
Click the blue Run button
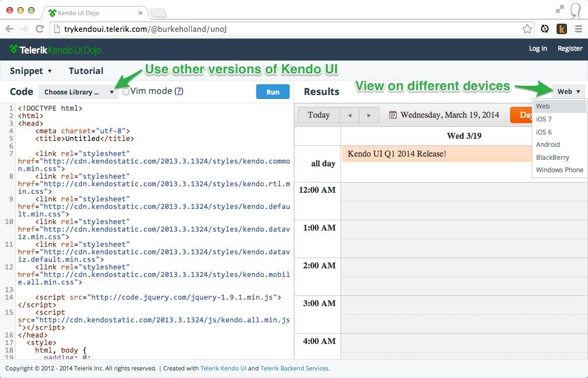272,92
